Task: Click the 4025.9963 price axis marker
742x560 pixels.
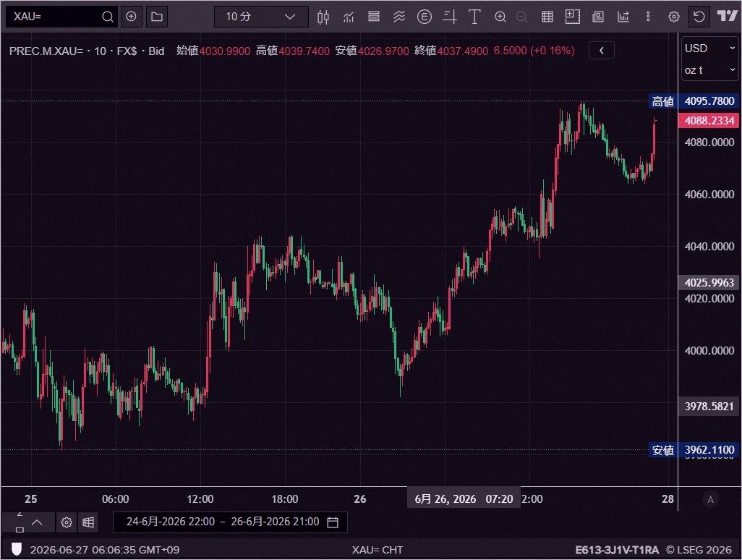Action: (x=709, y=283)
